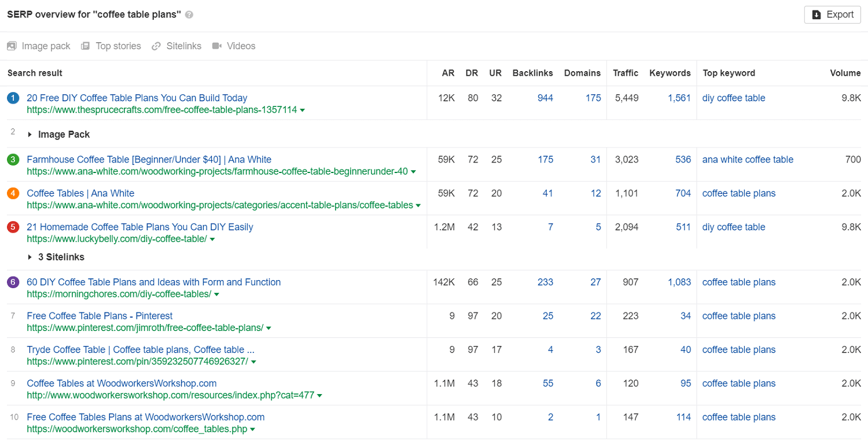The image size is (868, 445).
Task: Open dropdown next to luckybelly.com URL
Action: 212,239
